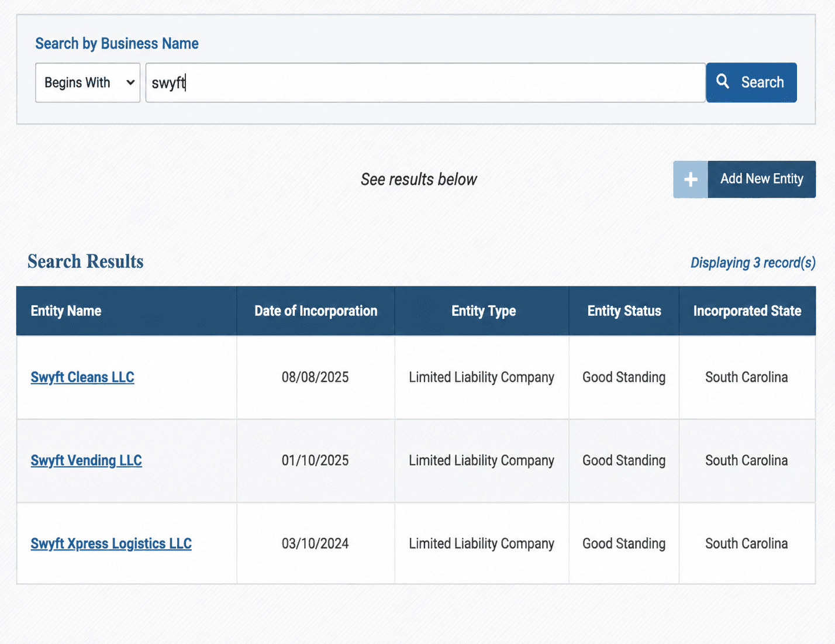This screenshot has width=835, height=644.
Task: Click the Displaying 3 record(s) text
Action: 753,263
